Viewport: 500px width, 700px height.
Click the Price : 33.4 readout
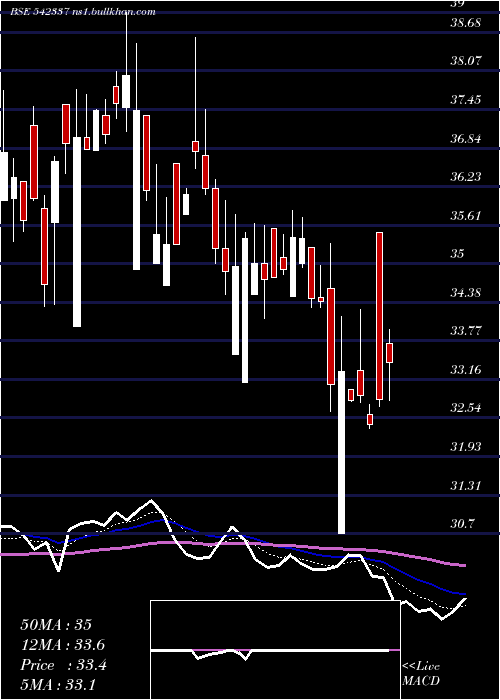pos(63,665)
